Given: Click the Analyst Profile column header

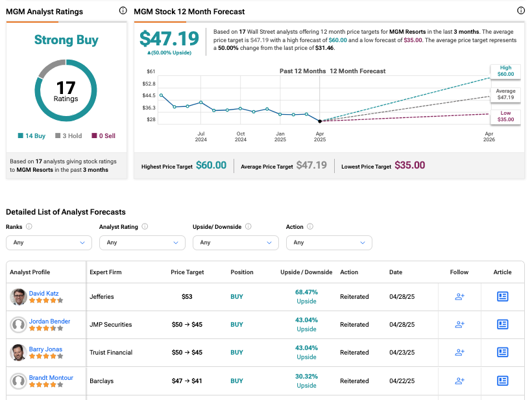Looking at the screenshot, I should pos(30,272).
